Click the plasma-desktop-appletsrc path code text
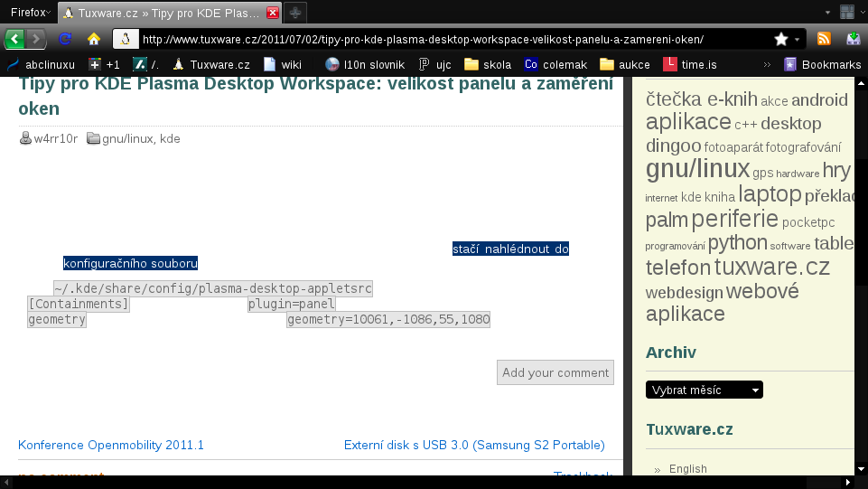 tap(213, 288)
